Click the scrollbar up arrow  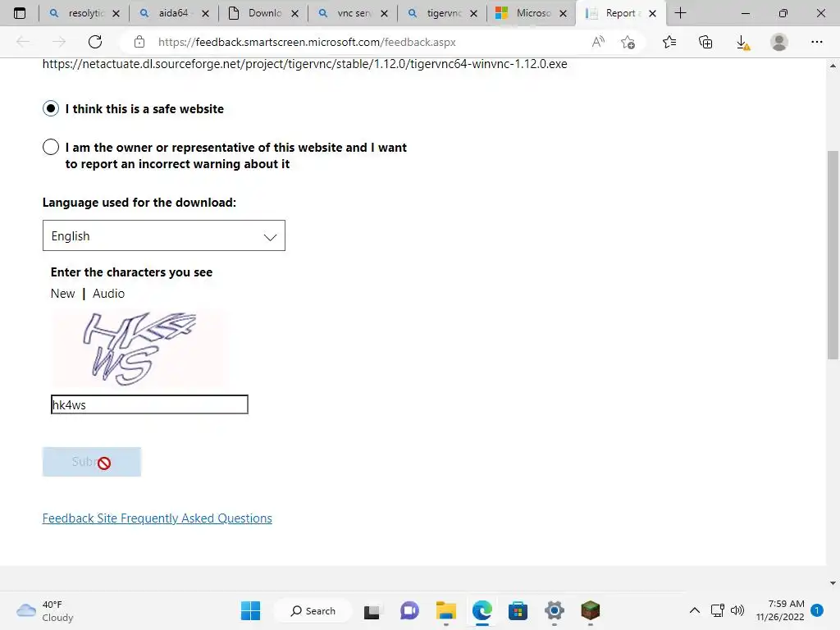pos(833,66)
